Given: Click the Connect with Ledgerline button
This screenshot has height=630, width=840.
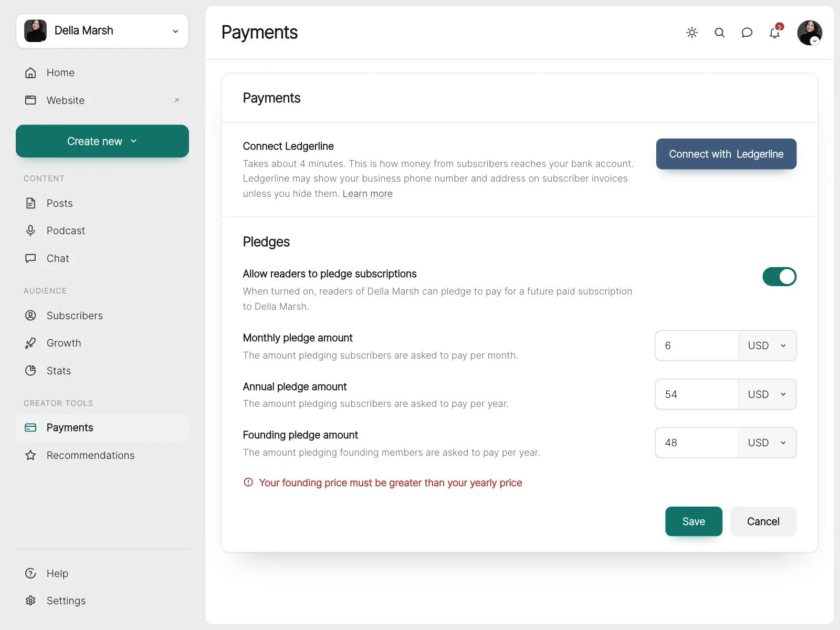Looking at the screenshot, I should pos(726,154).
